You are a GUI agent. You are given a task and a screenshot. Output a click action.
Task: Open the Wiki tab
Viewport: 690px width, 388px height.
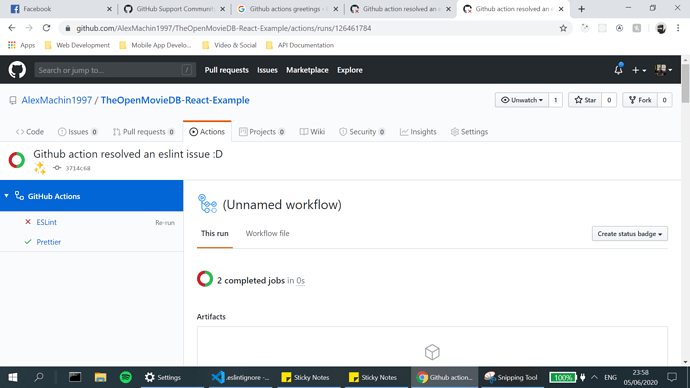click(x=312, y=132)
